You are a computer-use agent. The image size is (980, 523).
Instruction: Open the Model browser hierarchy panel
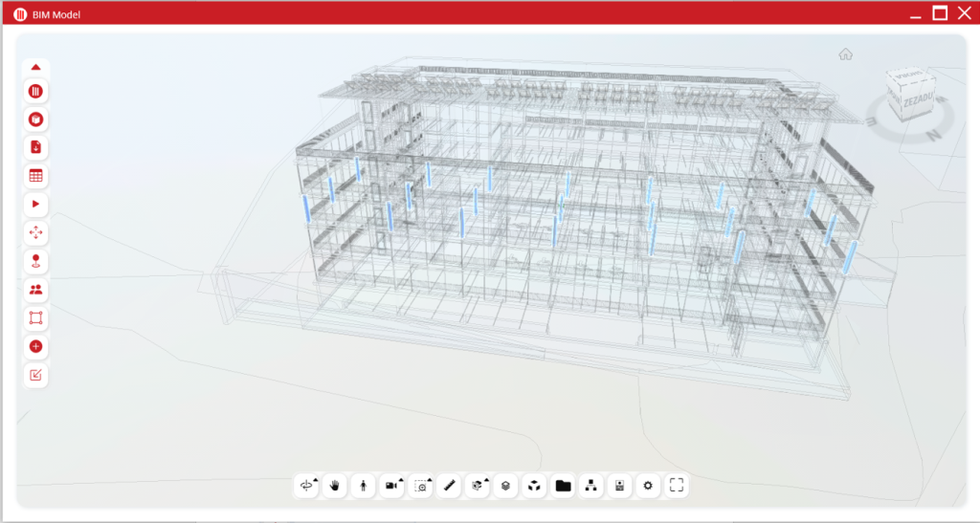591,486
